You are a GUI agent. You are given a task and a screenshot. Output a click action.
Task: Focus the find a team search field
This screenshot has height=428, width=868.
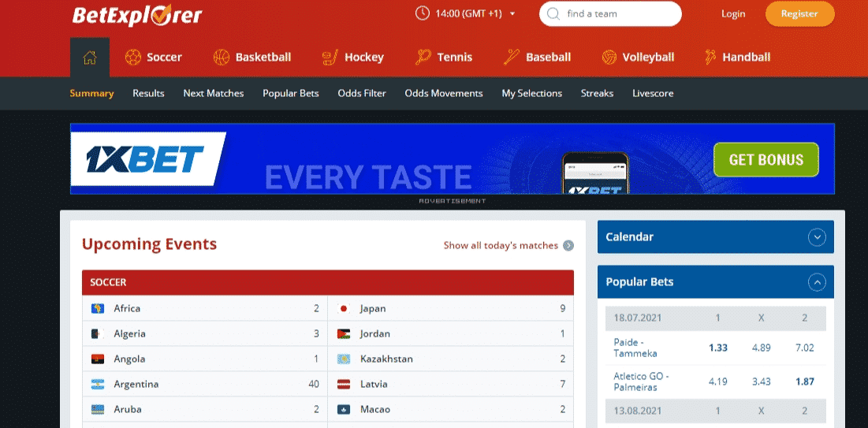coord(610,14)
